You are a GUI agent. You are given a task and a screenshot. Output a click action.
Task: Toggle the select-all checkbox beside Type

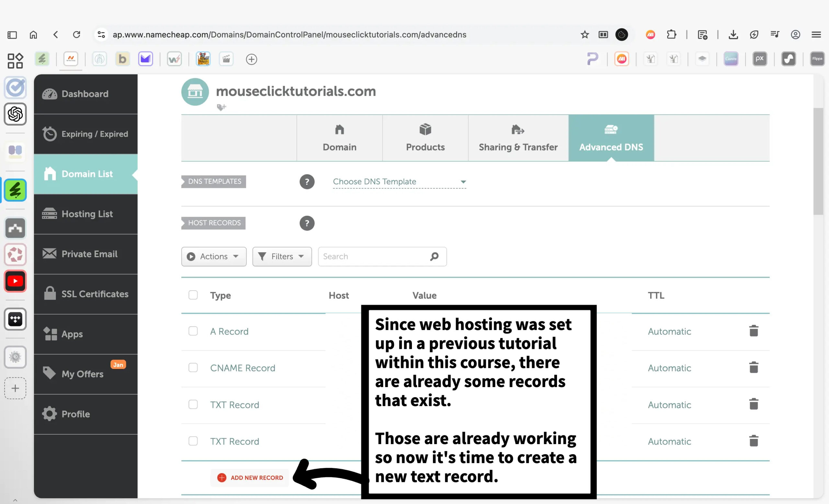193,295
